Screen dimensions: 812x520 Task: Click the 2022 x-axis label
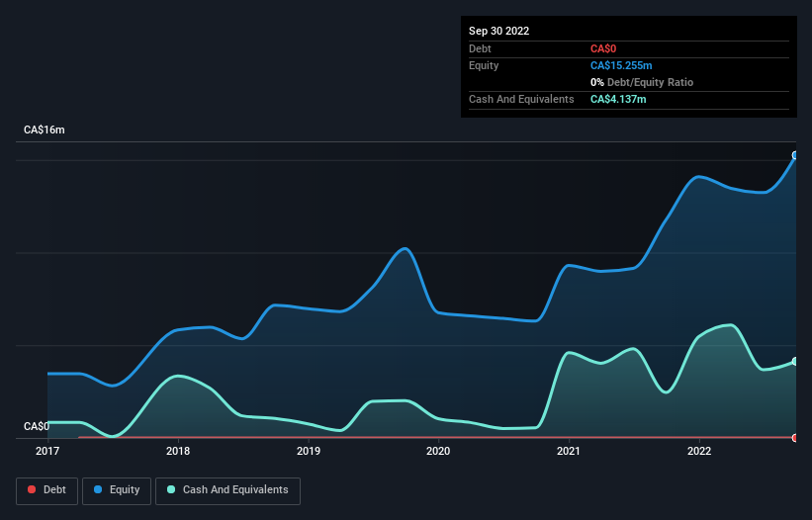pyautogui.click(x=699, y=451)
